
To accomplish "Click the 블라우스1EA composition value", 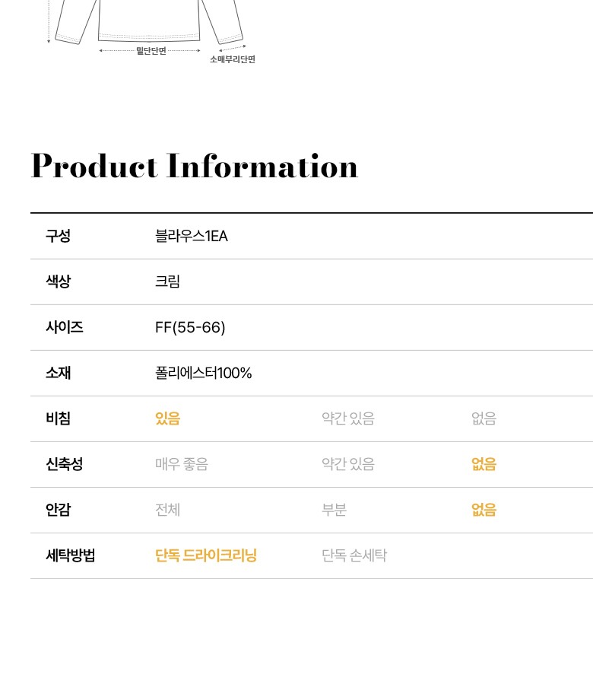I will pyautogui.click(x=191, y=236).
